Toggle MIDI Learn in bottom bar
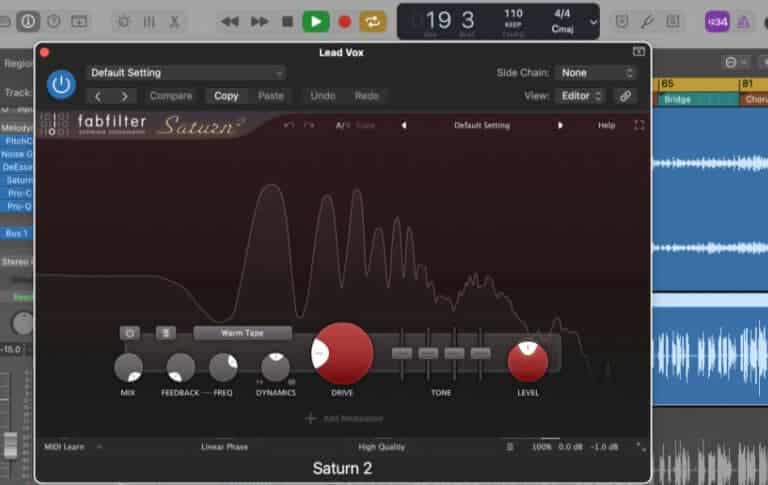Image resolution: width=768 pixels, height=485 pixels. coord(64,447)
